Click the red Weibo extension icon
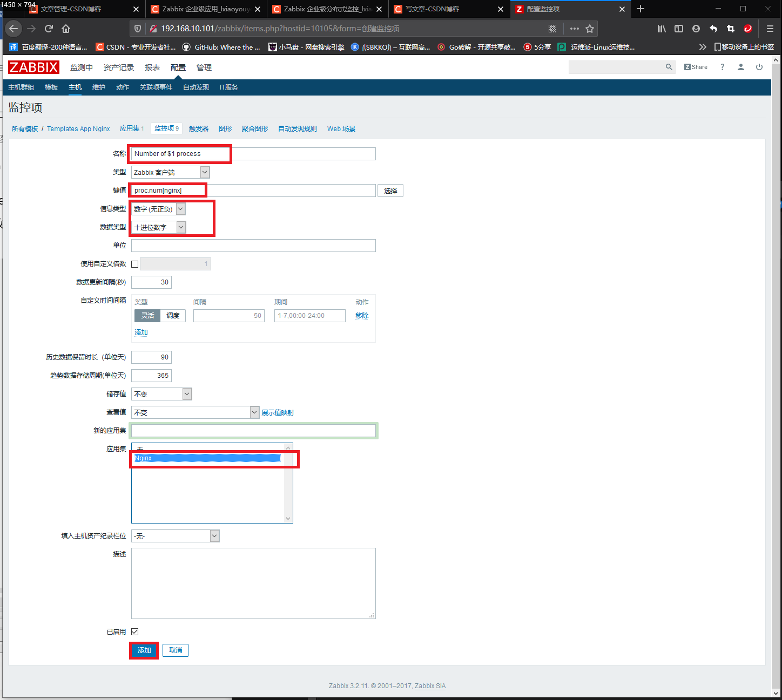782x700 pixels. (x=748, y=29)
